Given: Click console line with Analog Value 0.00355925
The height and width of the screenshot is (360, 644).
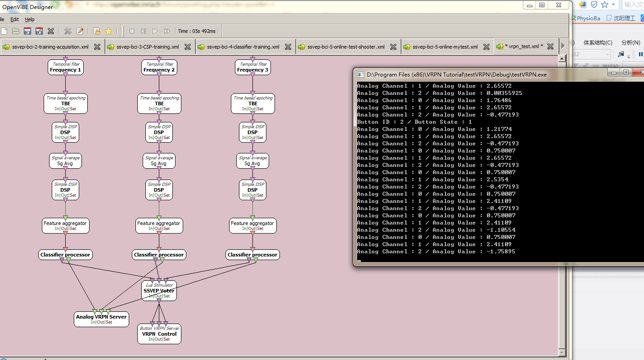Looking at the screenshot, I should click(440, 93).
